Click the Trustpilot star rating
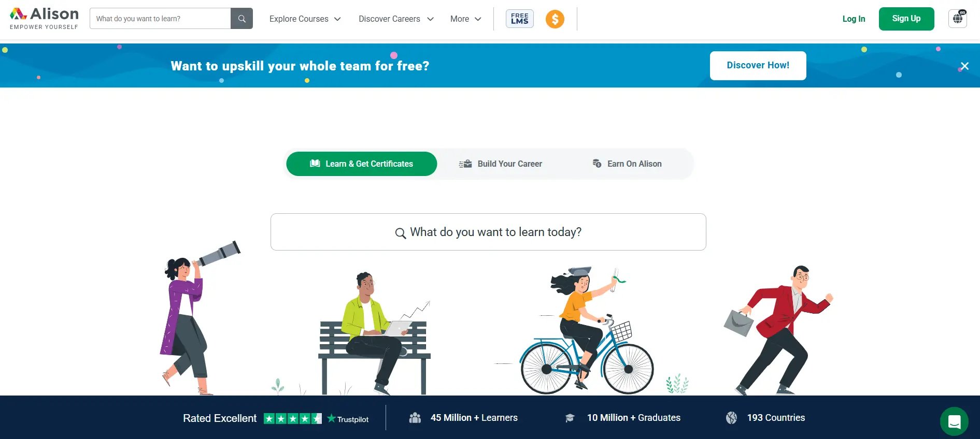The height and width of the screenshot is (439, 980). (293, 418)
